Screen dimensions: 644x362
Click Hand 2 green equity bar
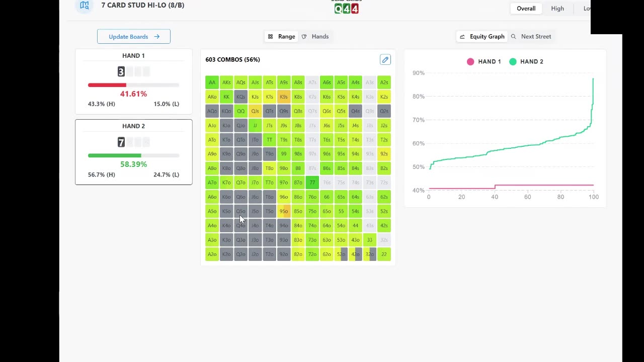115,155
